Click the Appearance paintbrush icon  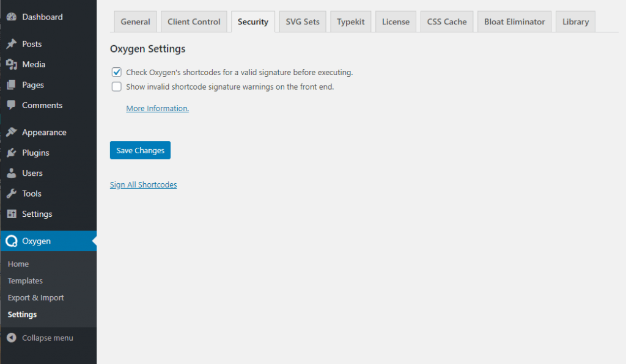(11, 132)
